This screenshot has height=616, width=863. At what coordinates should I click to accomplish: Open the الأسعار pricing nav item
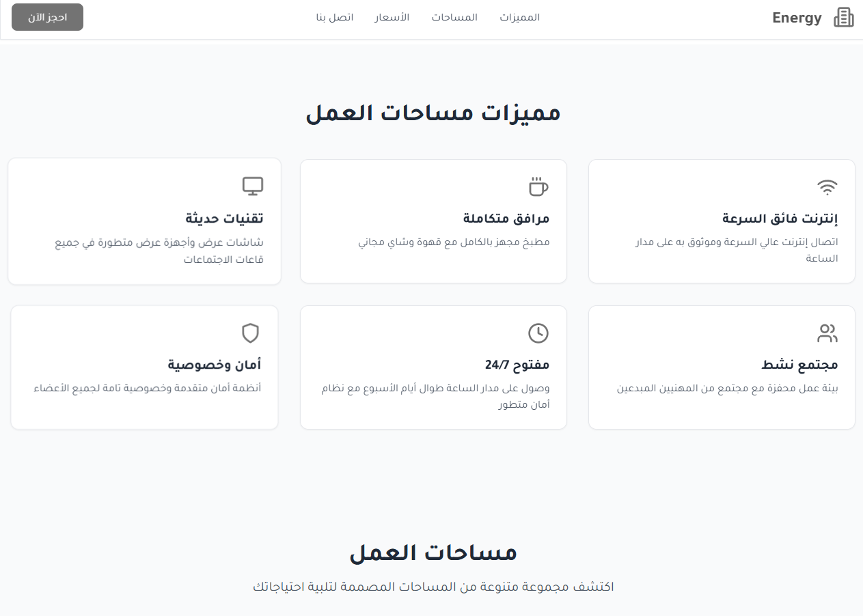click(x=392, y=18)
